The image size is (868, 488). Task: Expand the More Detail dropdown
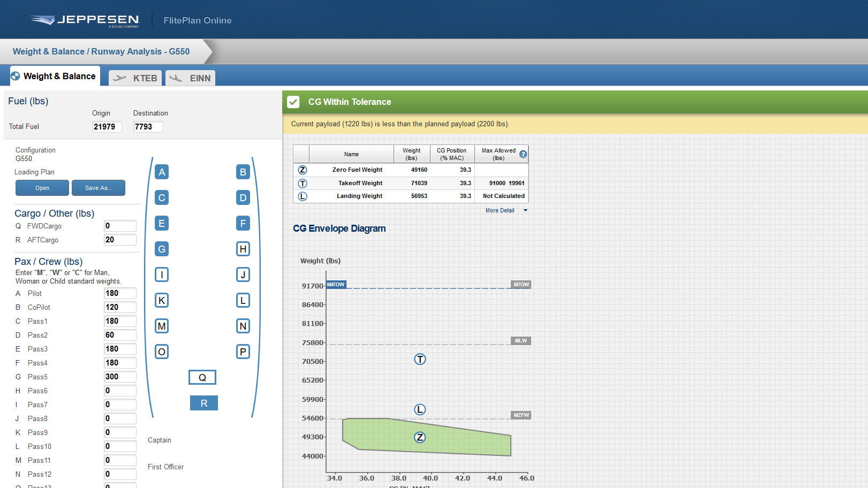502,210
